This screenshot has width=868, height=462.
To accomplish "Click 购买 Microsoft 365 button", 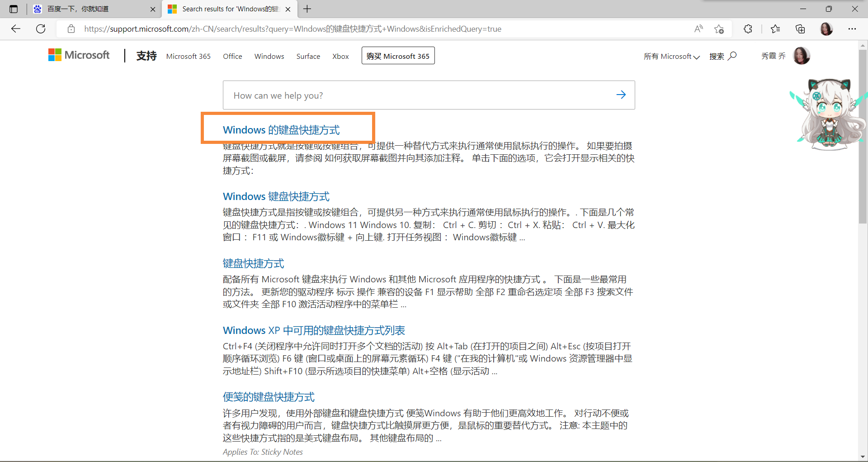I will point(398,56).
